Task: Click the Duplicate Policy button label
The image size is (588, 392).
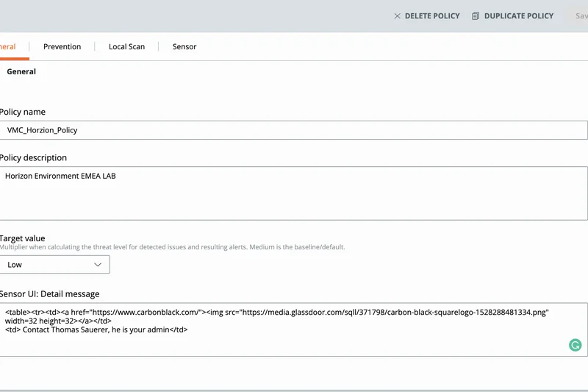Action: pos(519,16)
